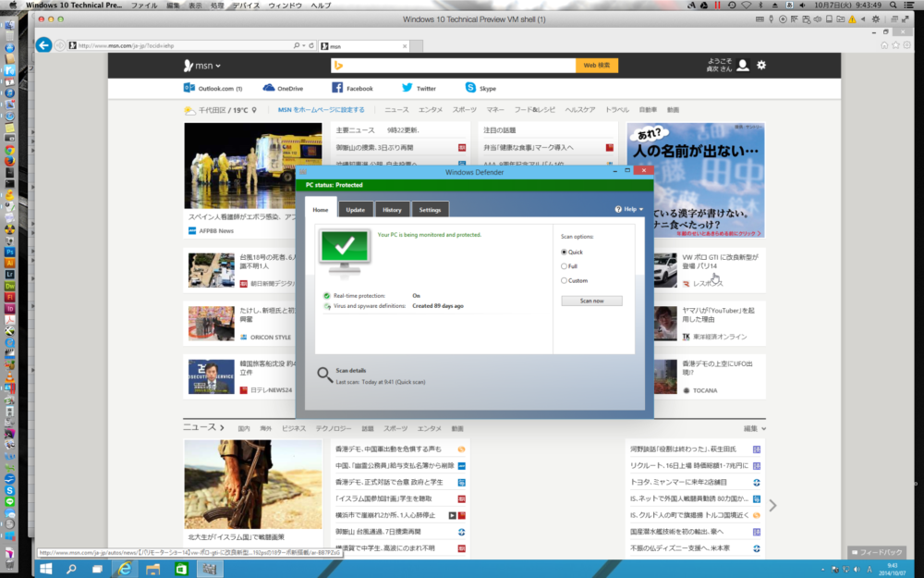Click the Windows Start button
The width and height of the screenshot is (924, 578).
point(43,569)
